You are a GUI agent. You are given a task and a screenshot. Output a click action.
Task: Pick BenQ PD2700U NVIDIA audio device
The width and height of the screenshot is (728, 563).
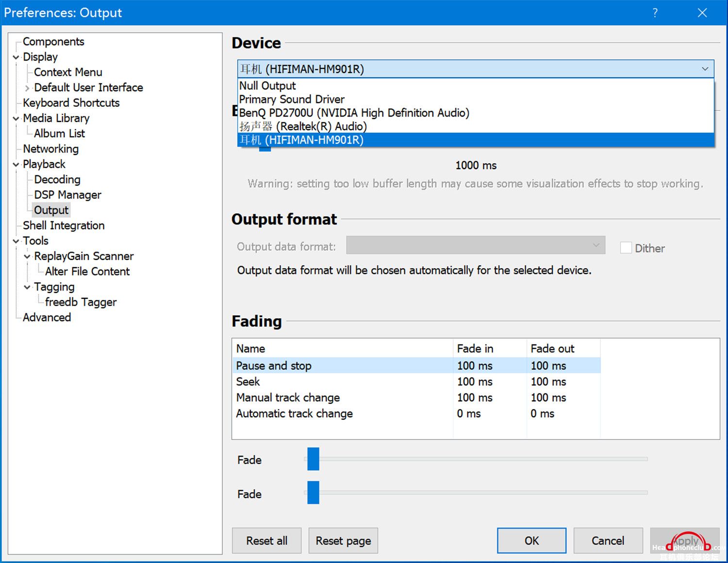(476, 113)
